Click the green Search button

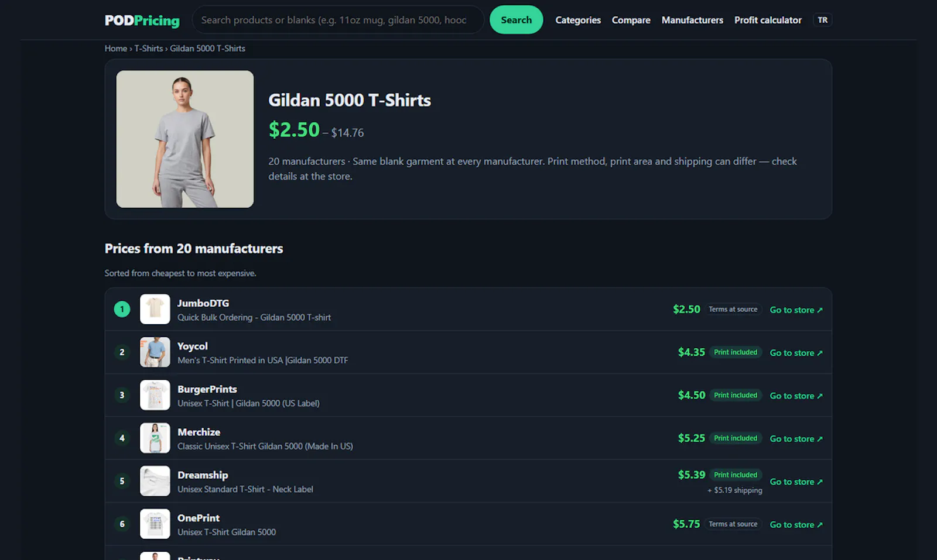pyautogui.click(x=516, y=20)
